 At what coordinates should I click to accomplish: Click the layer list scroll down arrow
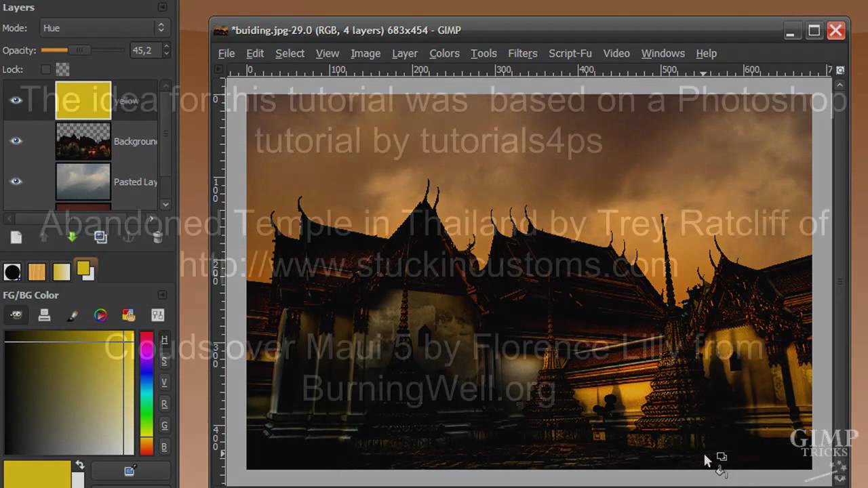point(165,204)
